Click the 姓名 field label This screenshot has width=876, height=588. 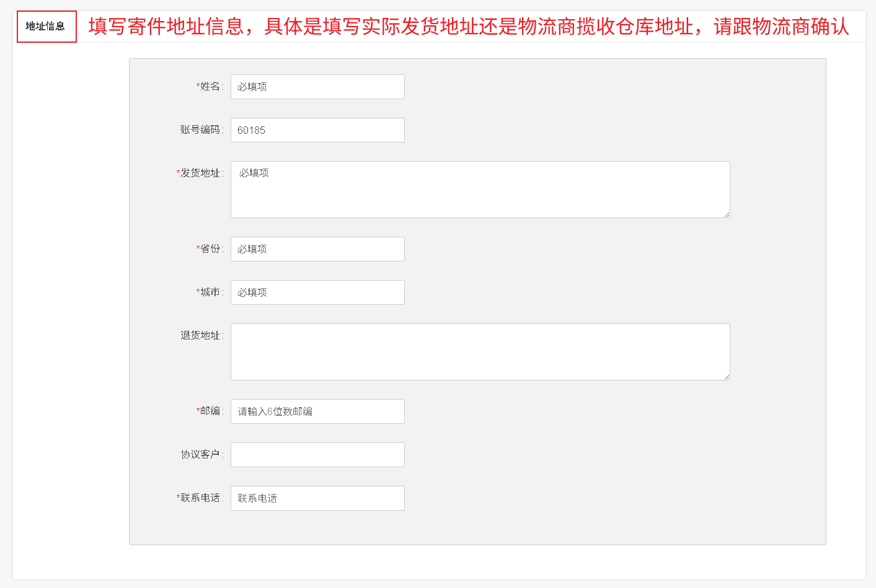pyautogui.click(x=210, y=87)
